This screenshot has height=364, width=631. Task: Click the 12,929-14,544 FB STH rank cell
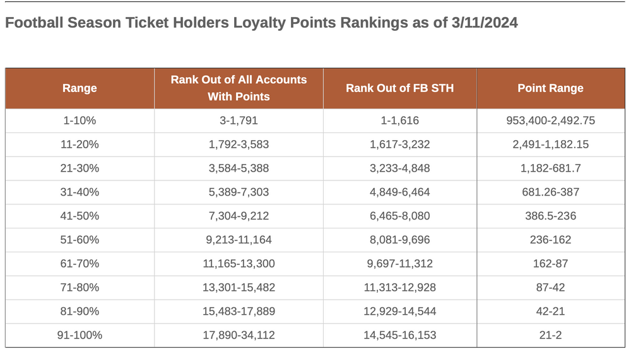399,312
